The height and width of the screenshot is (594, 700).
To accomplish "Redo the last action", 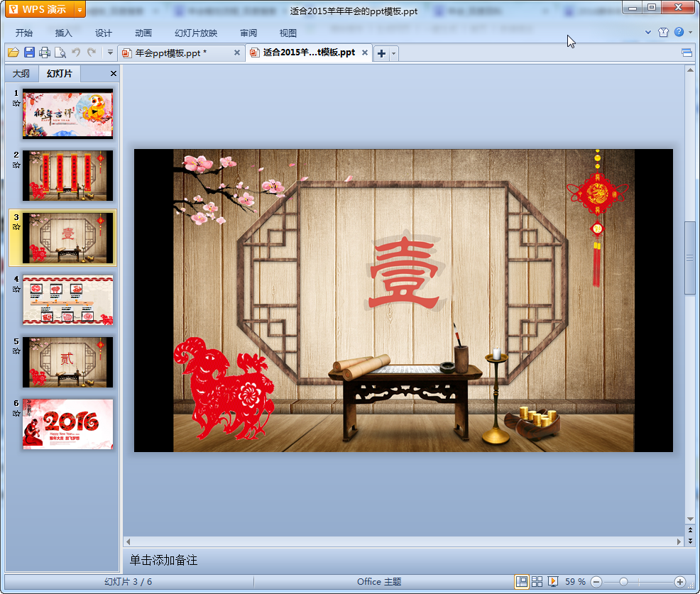I will click(x=92, y=53).
